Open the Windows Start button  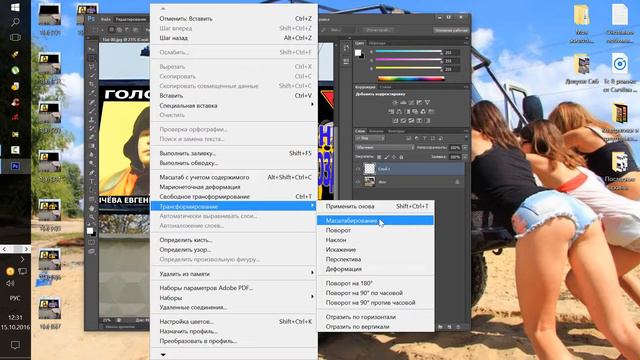(x=15, y=7)
